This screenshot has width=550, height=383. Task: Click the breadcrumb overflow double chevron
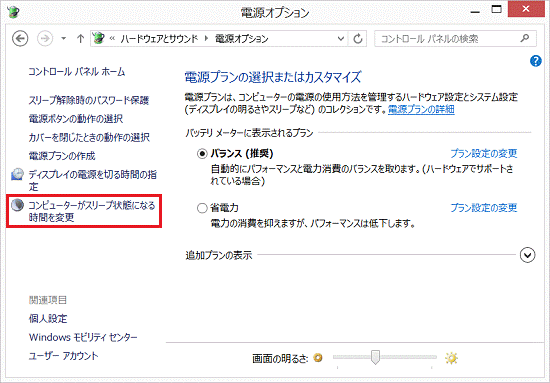(x=112, y=38)
